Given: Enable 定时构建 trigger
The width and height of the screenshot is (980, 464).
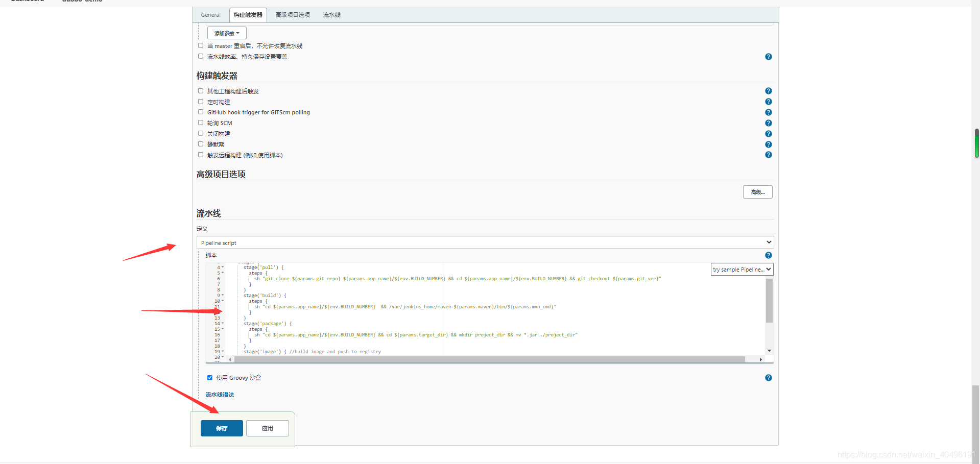Looking at the screenshot, I should pos(201,102).
